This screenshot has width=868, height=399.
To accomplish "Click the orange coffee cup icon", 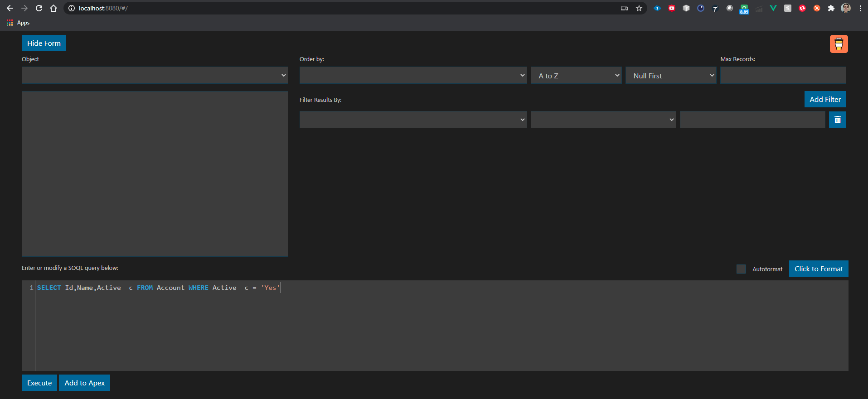I will point(839,44).
